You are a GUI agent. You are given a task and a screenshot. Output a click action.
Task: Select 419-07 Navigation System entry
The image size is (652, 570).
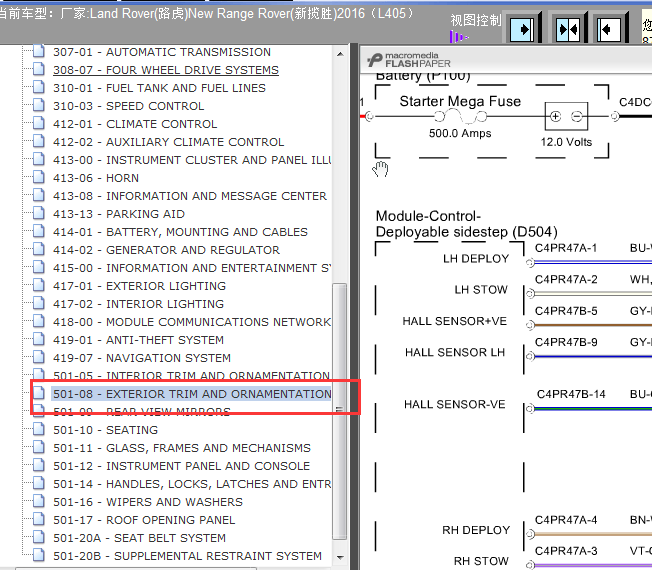coord(142,358)
